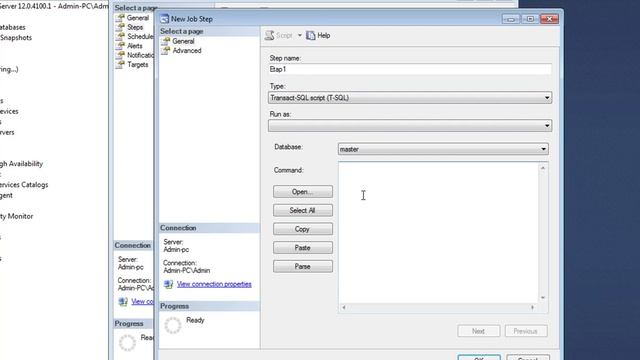640x360 pixels.
Task: Select Notifications page in background job window
Action: point(140,55)
